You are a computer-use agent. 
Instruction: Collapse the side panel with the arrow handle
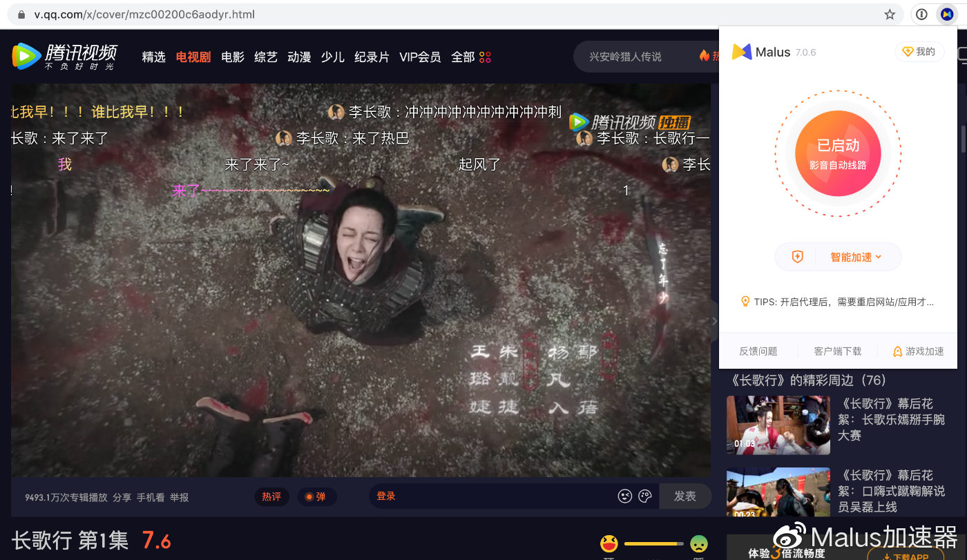pos(714,320)
